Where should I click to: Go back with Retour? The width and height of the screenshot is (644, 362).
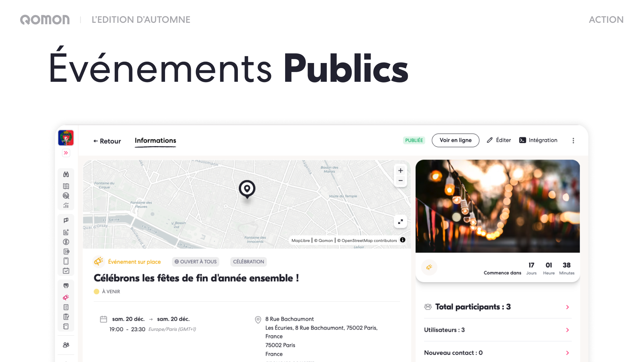(x=107, y=141)
